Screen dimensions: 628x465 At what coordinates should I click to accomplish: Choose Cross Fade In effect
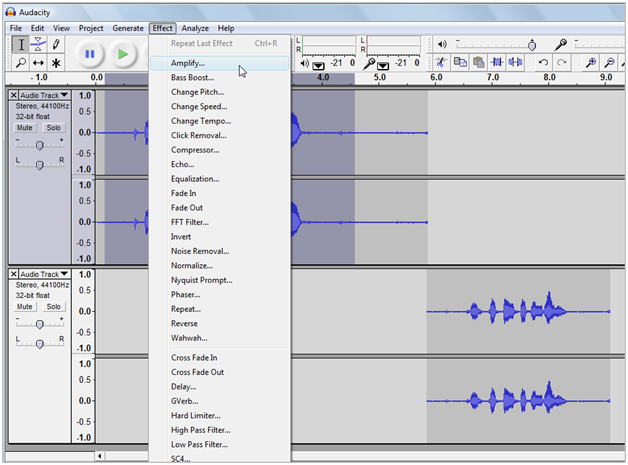click(x=219, y=357)
